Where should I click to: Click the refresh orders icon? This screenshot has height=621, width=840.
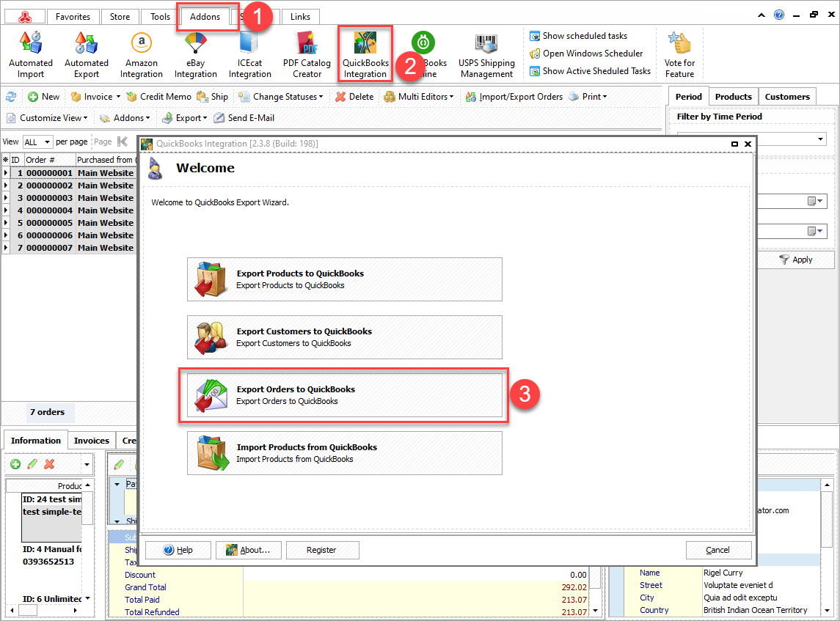(x=11, y=97)
